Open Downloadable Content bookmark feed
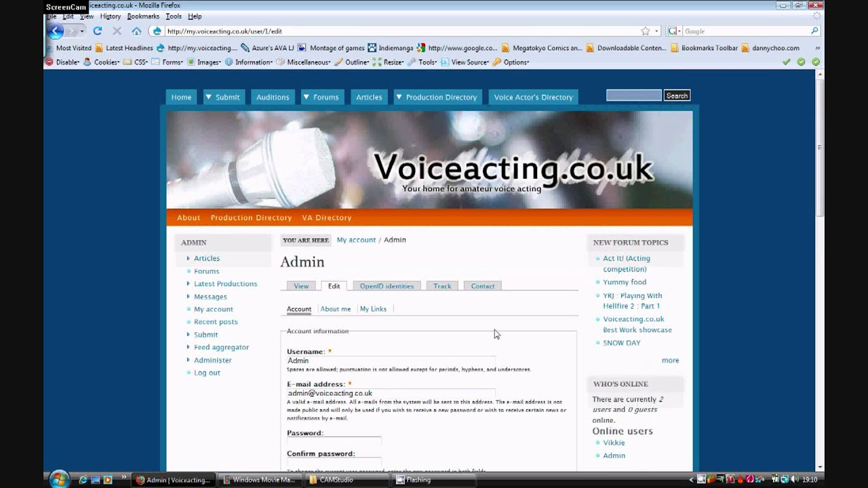Screen dimensions: 868x488 tap(627, 48)
